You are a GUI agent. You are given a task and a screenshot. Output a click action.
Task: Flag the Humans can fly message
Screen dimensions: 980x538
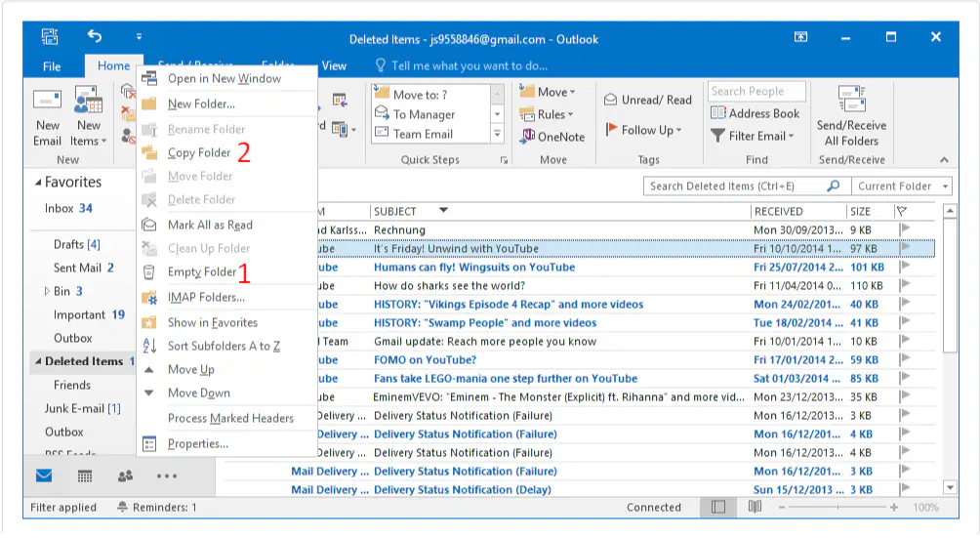(x=905, y=267)
